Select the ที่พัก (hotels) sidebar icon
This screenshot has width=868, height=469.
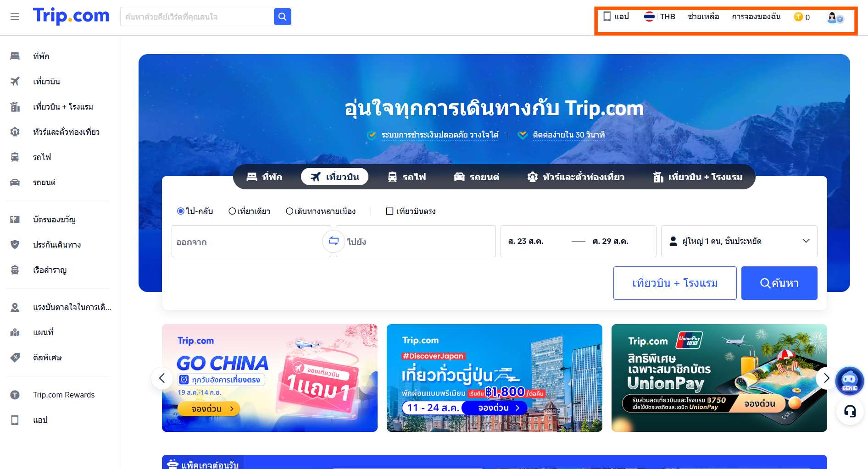(14, 56)
